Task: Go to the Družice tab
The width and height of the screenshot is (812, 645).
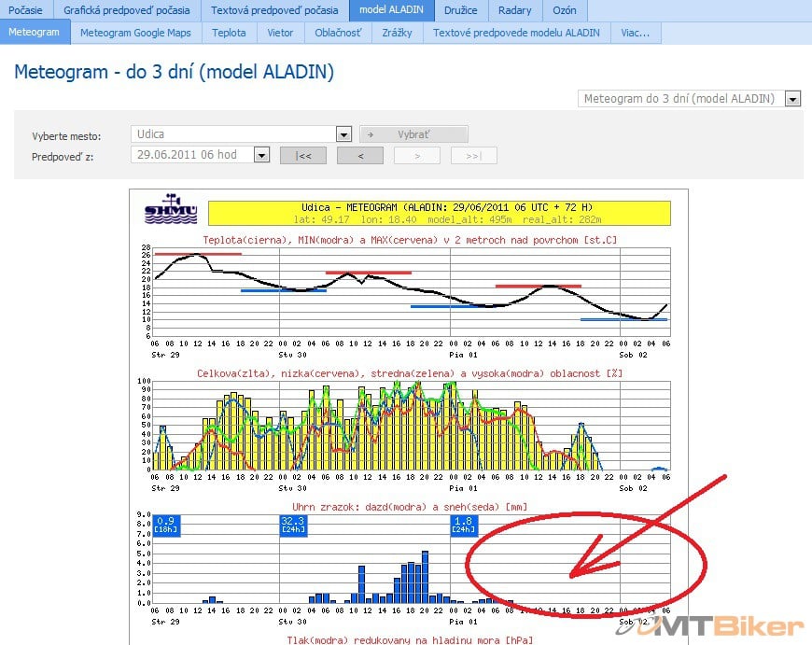Action: point(461,10)
